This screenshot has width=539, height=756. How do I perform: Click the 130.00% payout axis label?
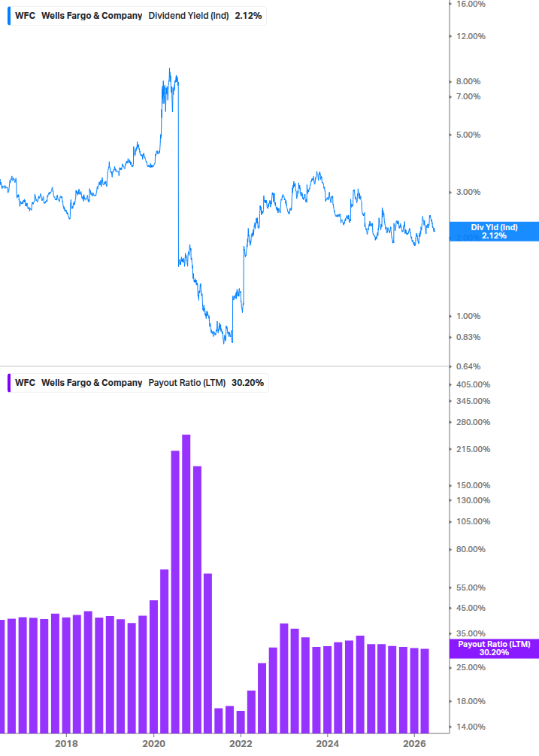coord(473,500)
